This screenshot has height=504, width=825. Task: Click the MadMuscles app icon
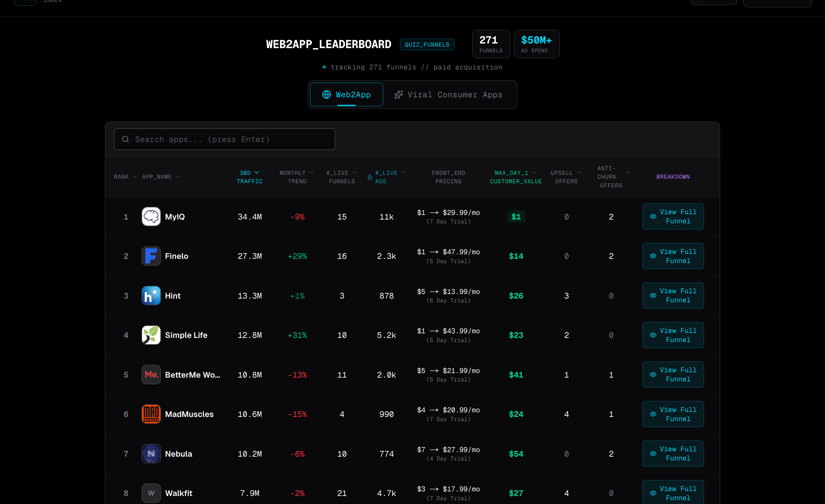pyautogui.click(x=151, y=414)
